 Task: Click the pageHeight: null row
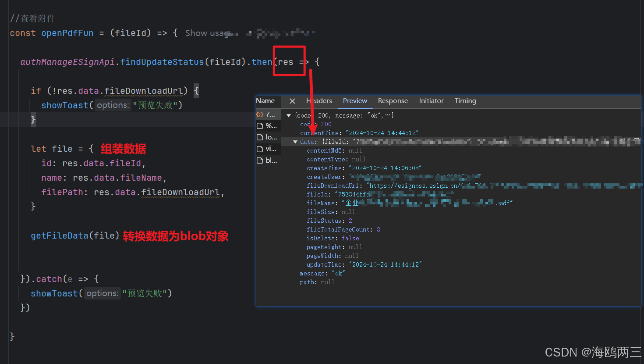click(334, 247)
